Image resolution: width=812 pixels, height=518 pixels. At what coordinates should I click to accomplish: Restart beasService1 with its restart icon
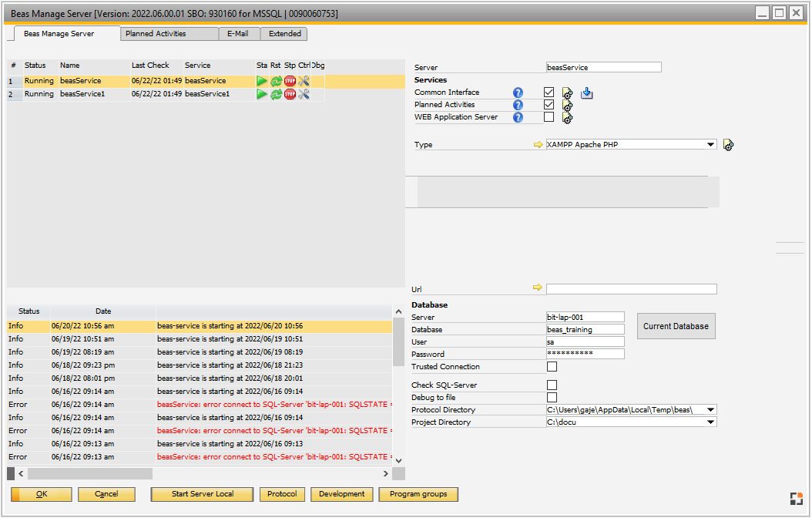tap(277, 93)
